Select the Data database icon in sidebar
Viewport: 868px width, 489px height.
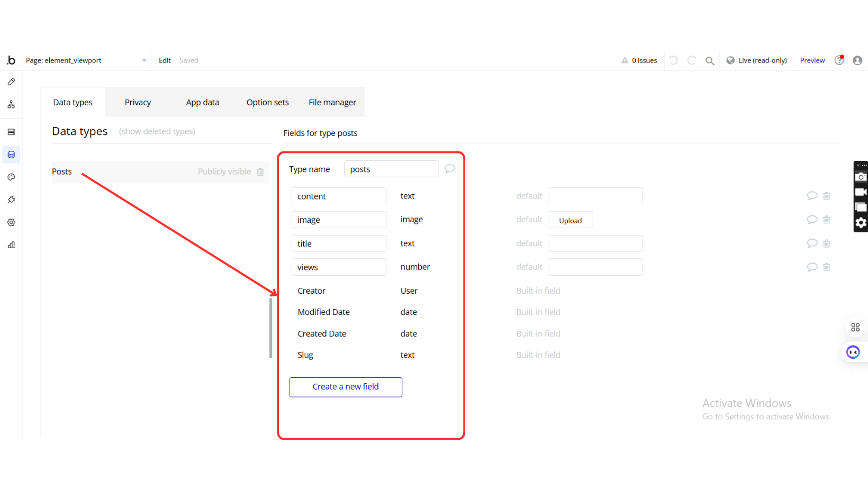[11, 155]
